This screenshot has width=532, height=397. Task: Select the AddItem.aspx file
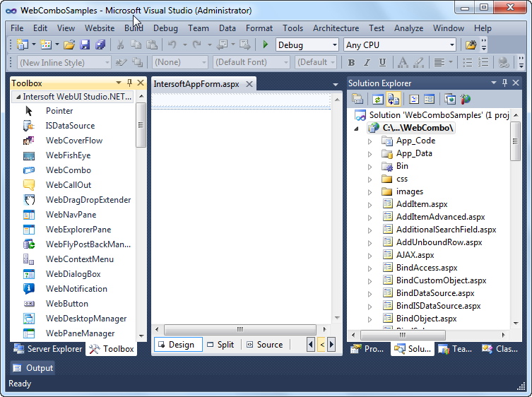[x=422, y=204]
